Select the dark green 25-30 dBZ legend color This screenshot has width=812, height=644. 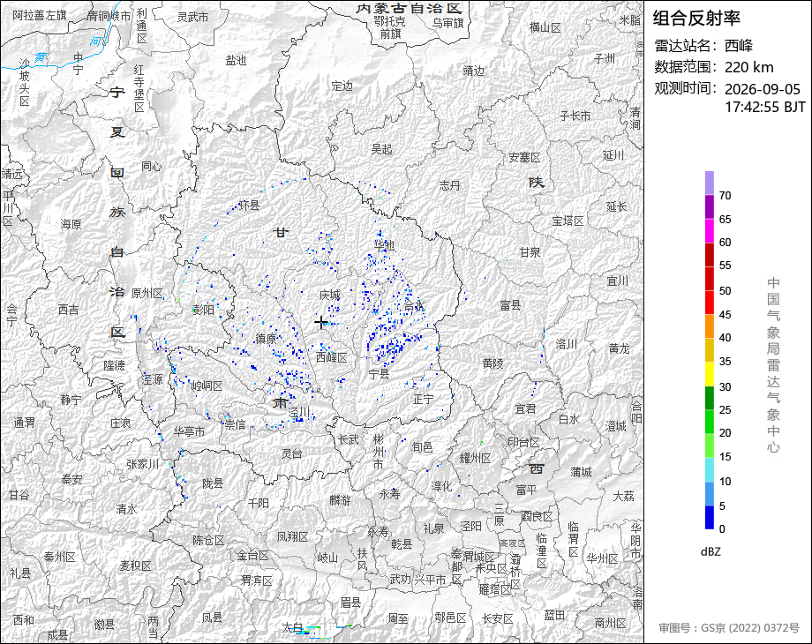710,398
